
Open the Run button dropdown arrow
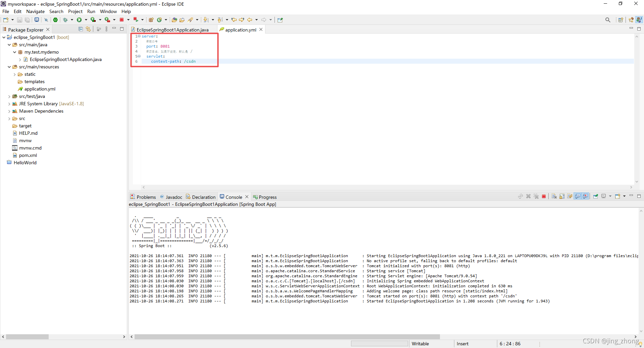pyautogui.click(x=86, y=20)
